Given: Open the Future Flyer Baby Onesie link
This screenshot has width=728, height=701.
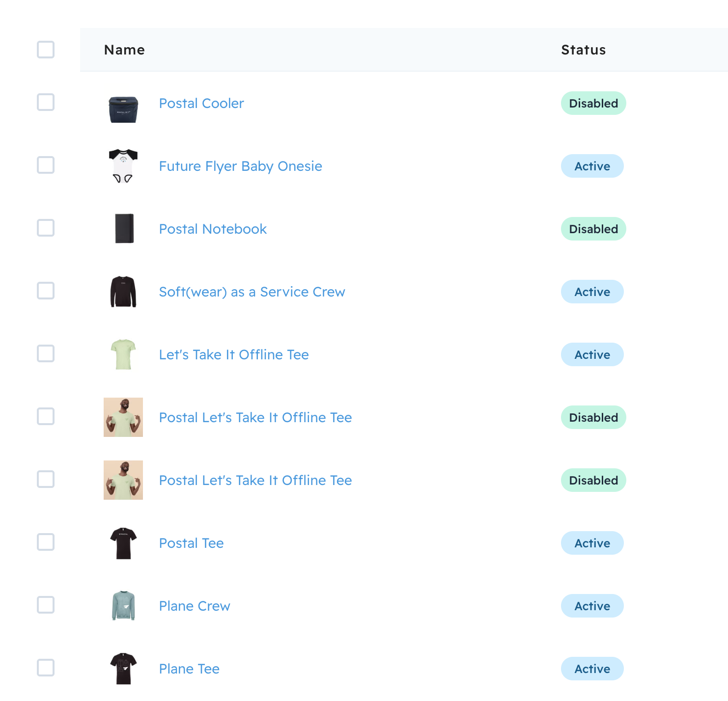Looking at the screenshot, I should [241, 166].
